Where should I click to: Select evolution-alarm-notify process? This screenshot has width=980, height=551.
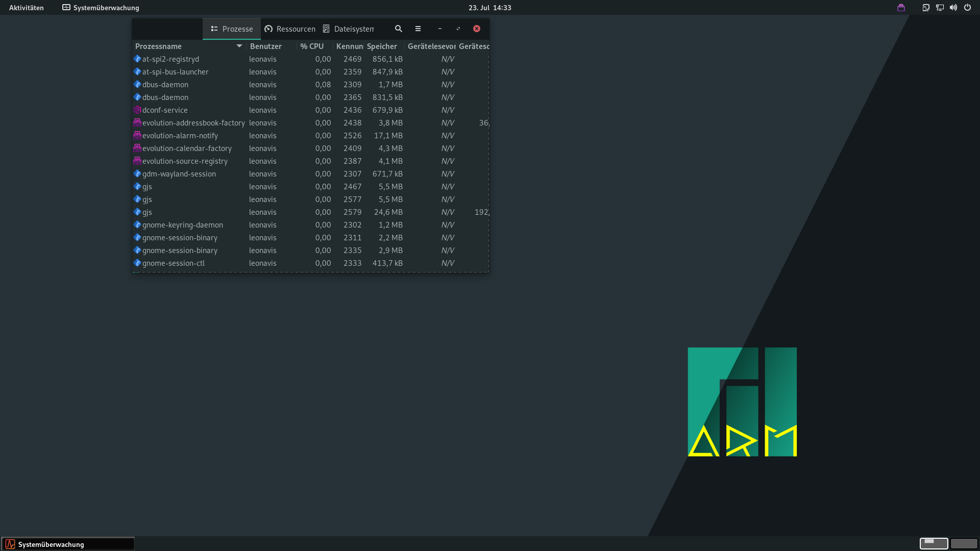[311, 135]
